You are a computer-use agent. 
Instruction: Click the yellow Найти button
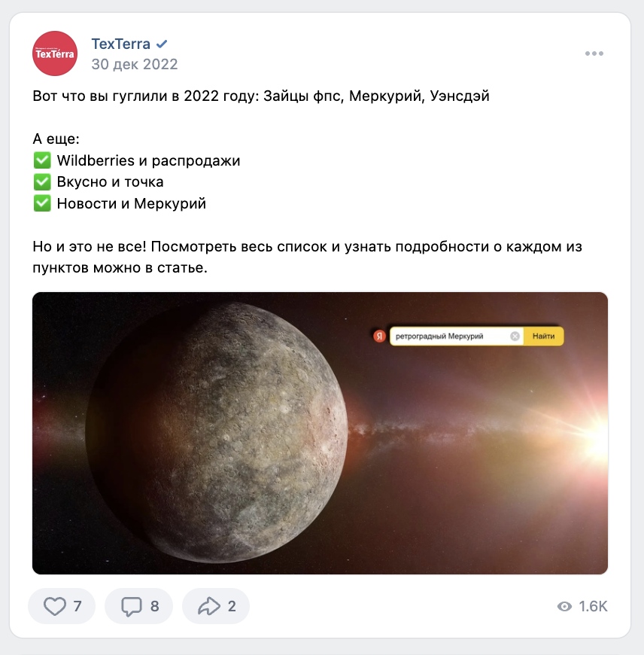(x=543, y=337)
